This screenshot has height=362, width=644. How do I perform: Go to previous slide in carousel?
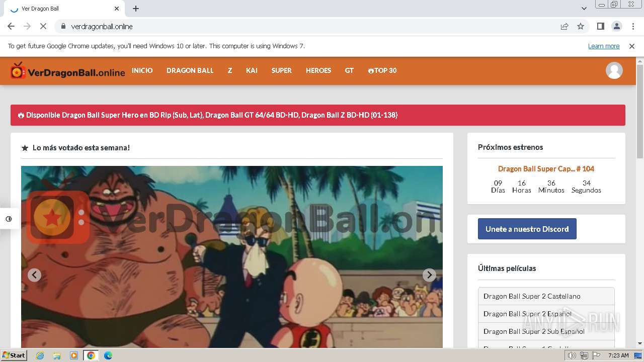coord(34,275)
